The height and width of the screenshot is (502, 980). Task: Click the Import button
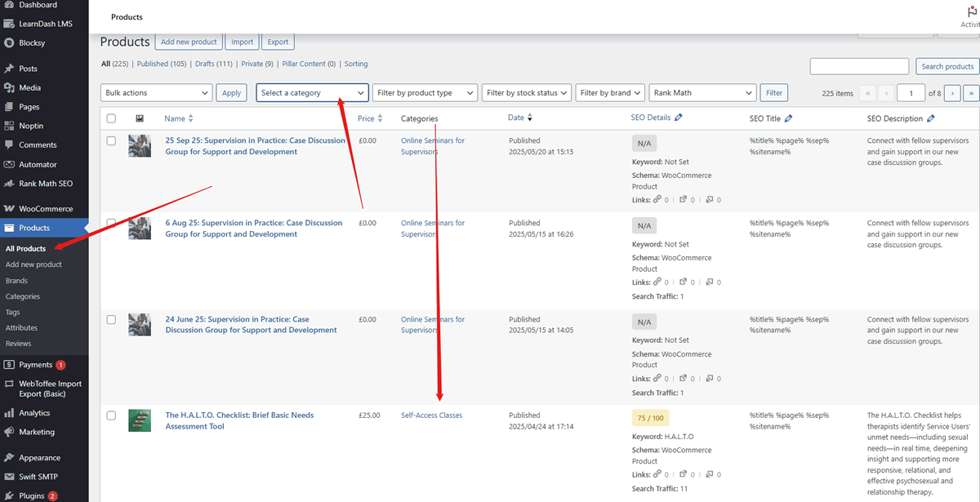click(242, 42)
